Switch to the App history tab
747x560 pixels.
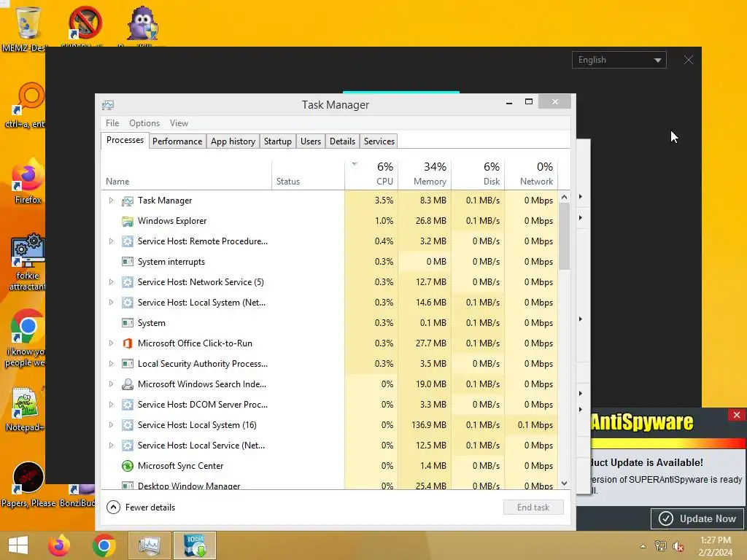tap(233, 141)
